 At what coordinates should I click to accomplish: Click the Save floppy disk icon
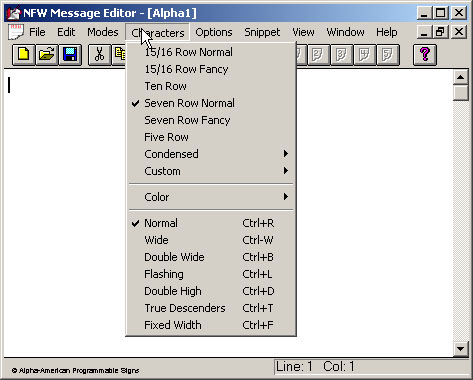click(x=70, y=54)
